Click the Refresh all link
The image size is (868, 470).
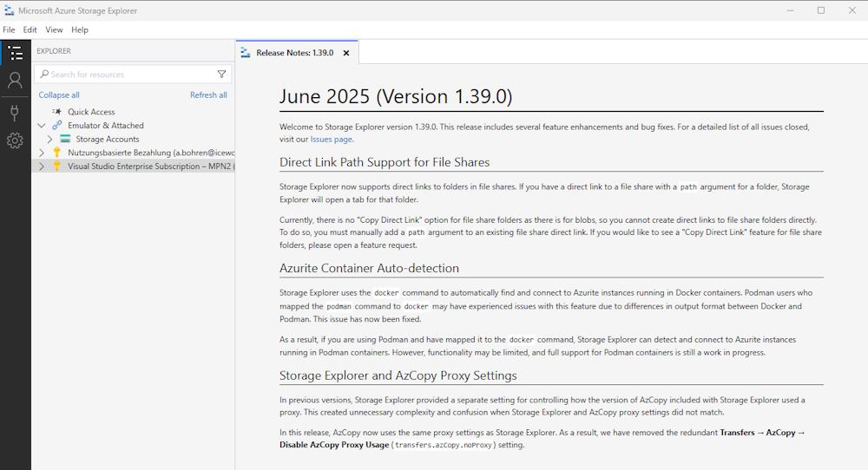[x=208, y=95]
